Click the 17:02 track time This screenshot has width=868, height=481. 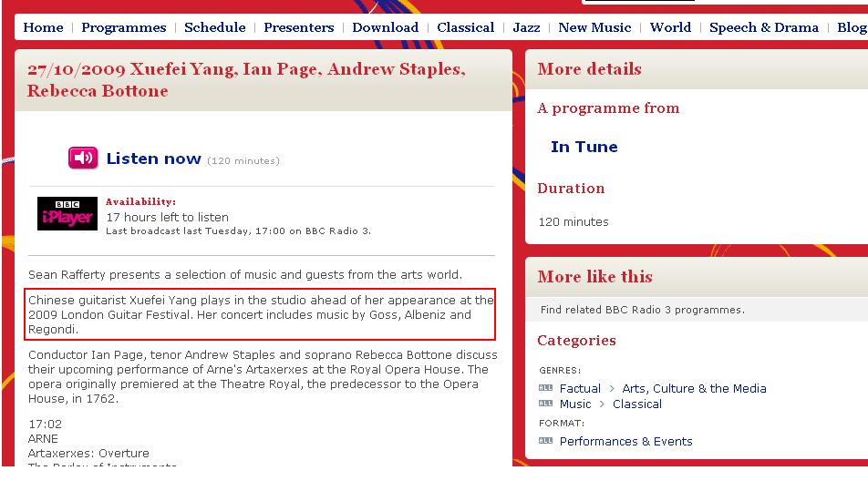[46, 424]
